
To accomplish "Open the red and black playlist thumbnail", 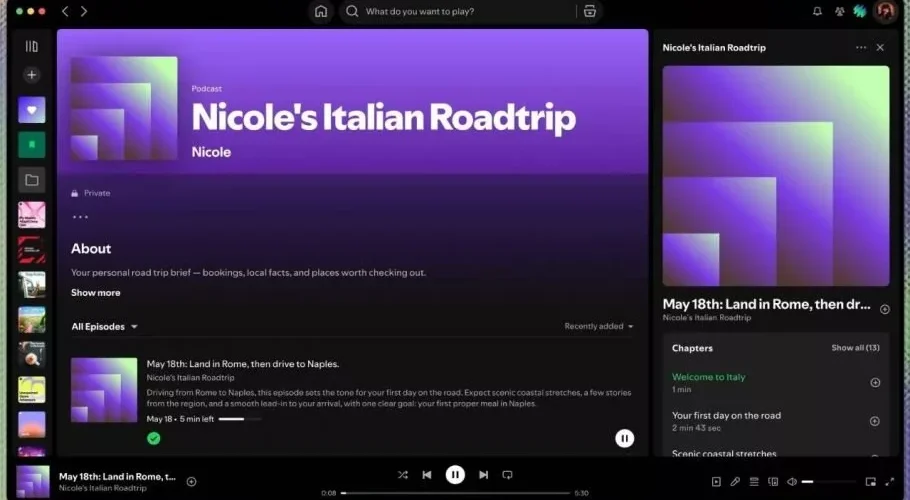I will click(x=32, y=250).
